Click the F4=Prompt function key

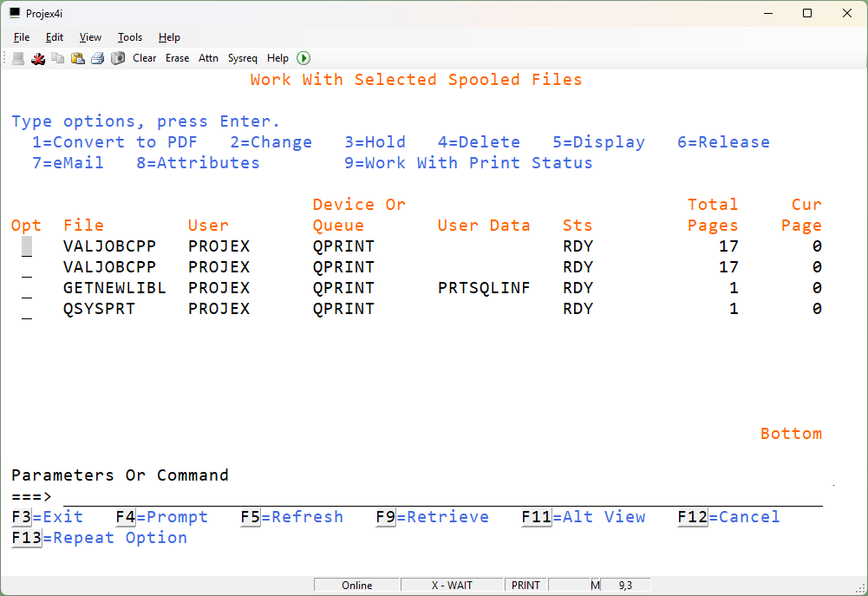[161, 517]
